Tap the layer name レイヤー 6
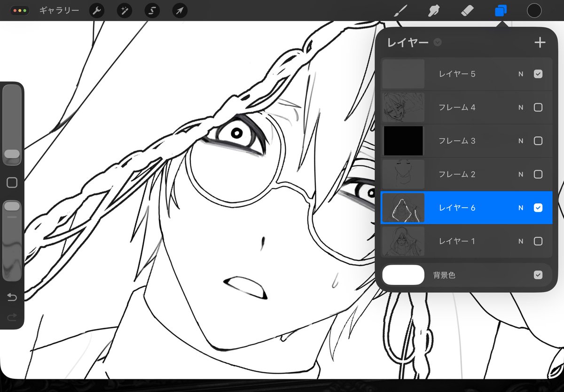Viewport: 564px width, 392px height. [457, 208]
